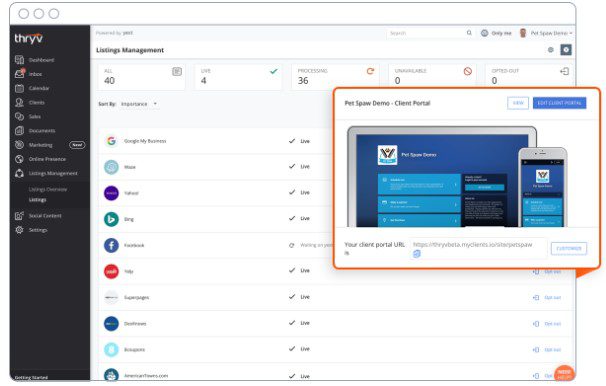
Task: Click the Google My Business logo
Action: (x=111, y=141)
